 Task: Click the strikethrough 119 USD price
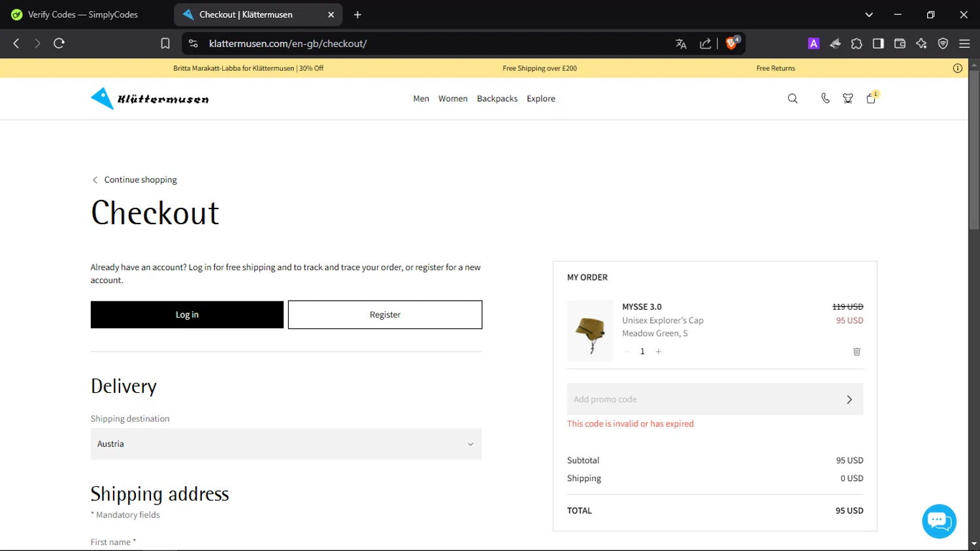847,307
